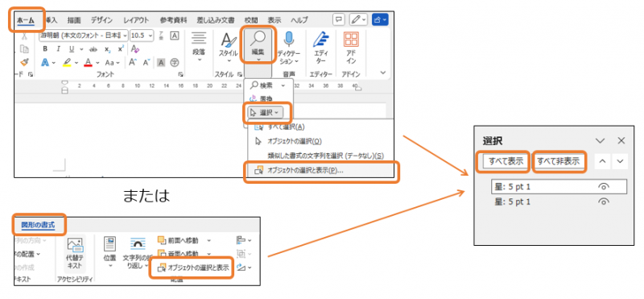Open the エディター editor
Viewport: 644px width, 299px height.
320,48
